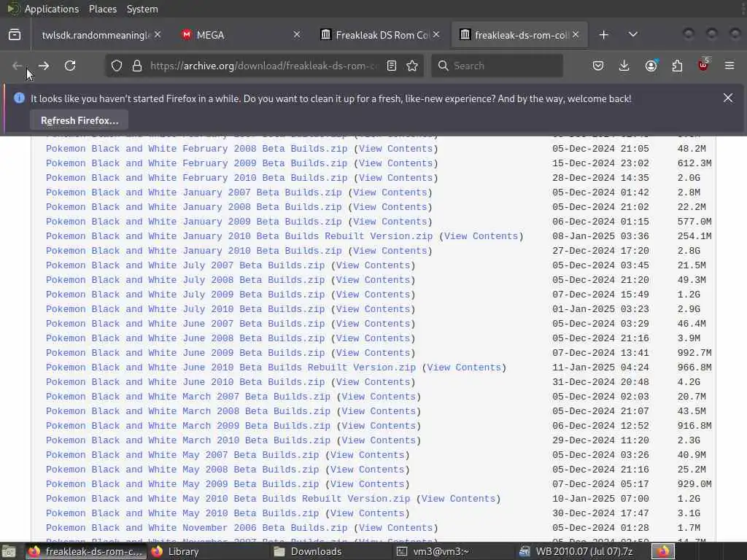Download June 2008 Beta Builds.zip

pyautogui.click(x=185, y=338)
